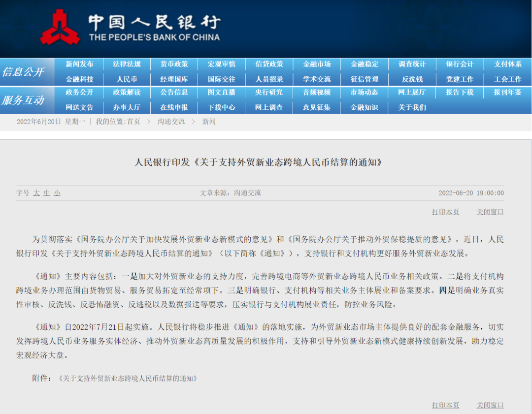This screenshot has height=414, width=532.
Task: Click 打印本页 to print the page
Action: coord(445,211)
